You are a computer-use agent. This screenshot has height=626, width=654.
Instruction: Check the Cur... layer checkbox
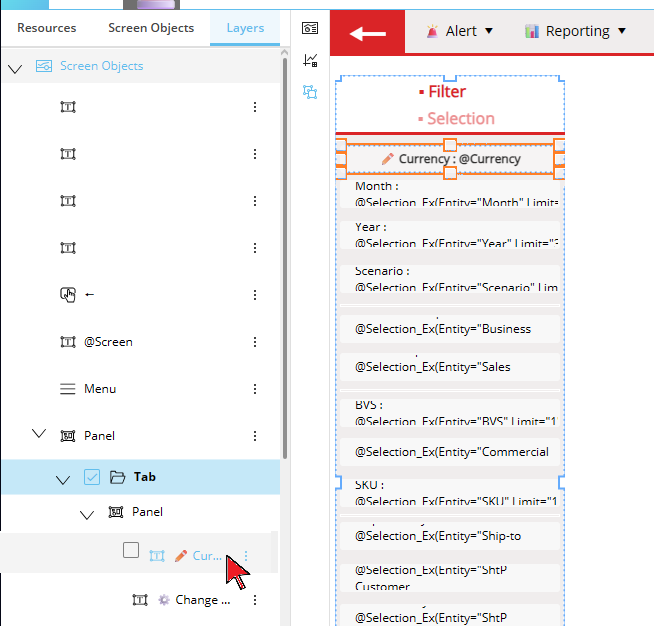(131, 550)
